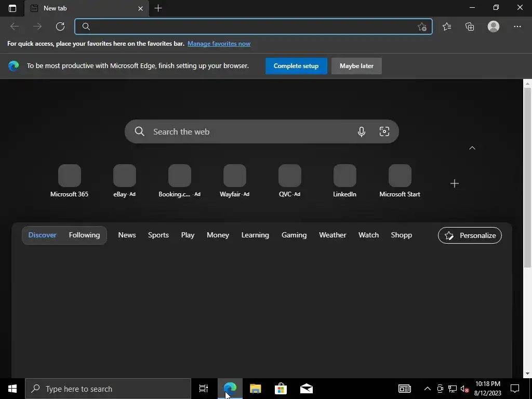Open the Watch tab

click(368, 235)
